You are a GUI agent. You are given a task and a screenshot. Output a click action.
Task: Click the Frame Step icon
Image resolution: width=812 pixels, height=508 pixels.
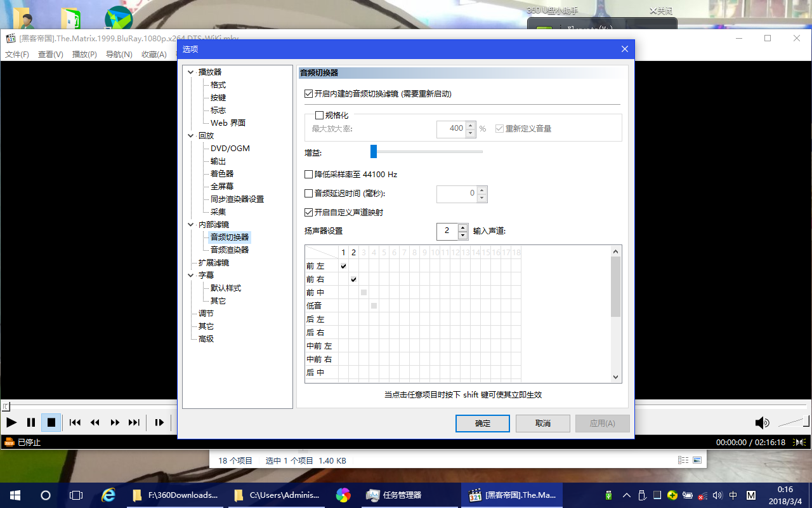coord(159,422)
